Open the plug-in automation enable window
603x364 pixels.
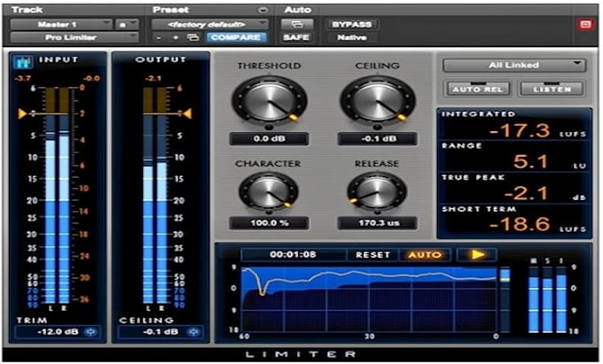296,25
